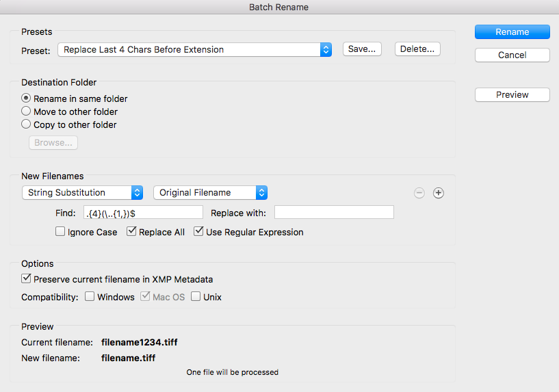Click the Cancel button
This screenshot has width=559, height=392.
click(x=512, y=55)
